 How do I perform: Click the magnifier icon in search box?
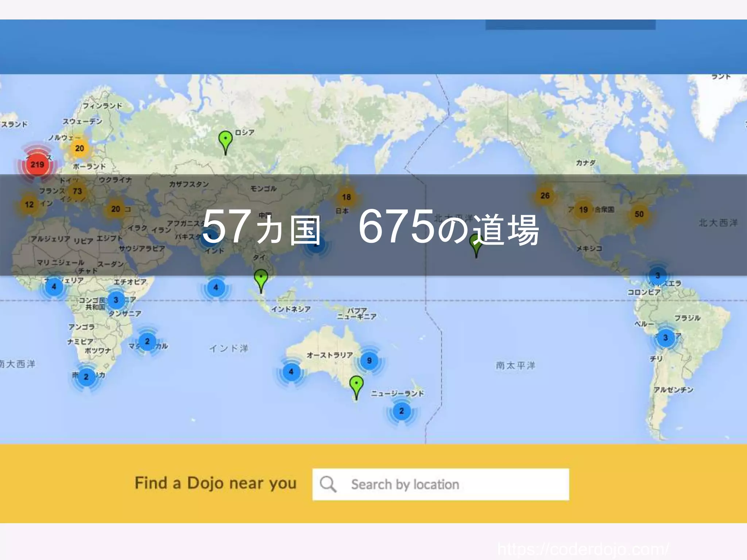(328, 484)
